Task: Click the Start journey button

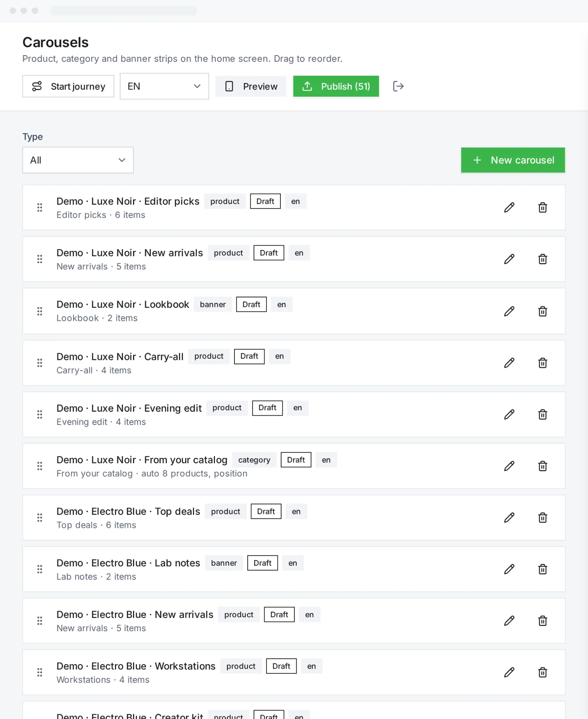Action: point(68,86)
